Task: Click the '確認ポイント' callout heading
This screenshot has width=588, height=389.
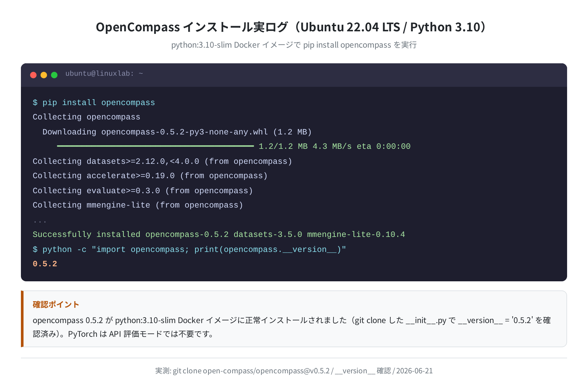Action: pyautogui.click(x=56, y=304)
